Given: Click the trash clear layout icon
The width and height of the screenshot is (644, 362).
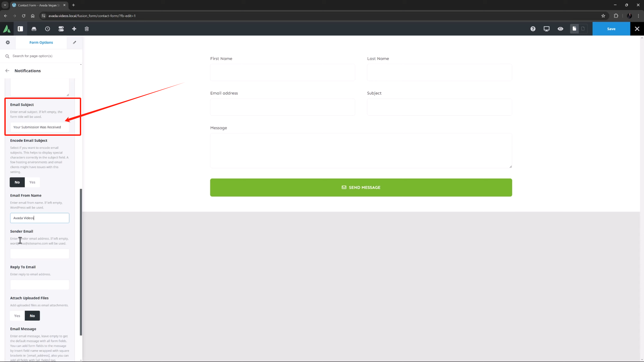Looking at the screenshot, I should pyautogui.click(x=87, y=29).
